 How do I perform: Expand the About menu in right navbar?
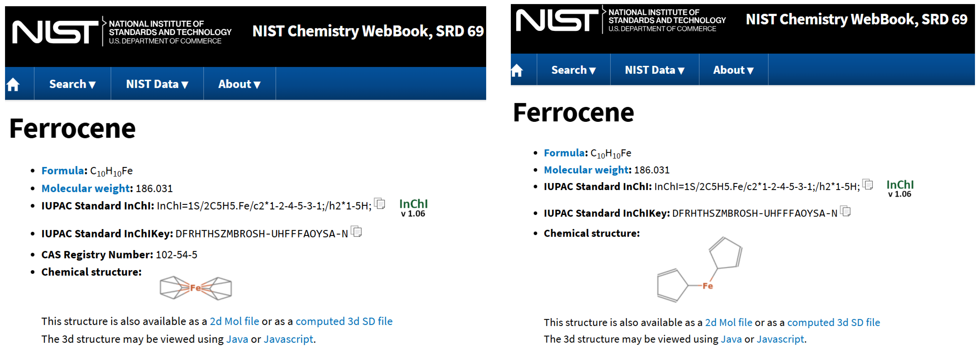click(x=734, y=70)
